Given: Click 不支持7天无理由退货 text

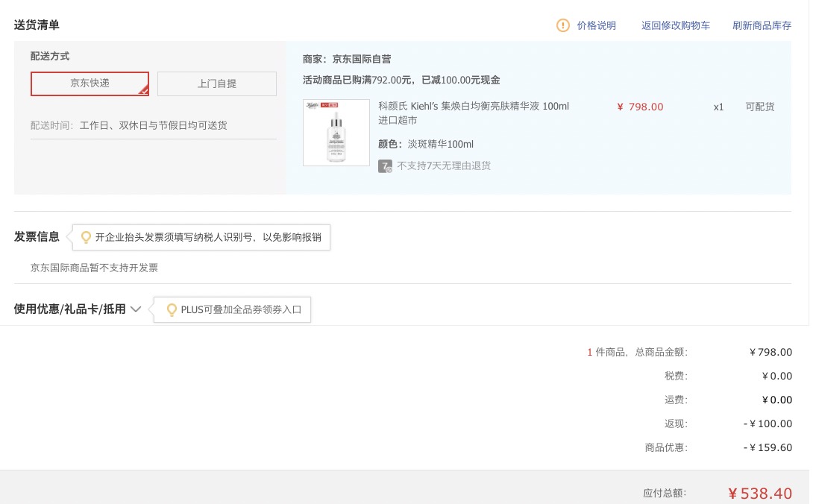Looking at the screenshot, I should (x=443, y=166).
